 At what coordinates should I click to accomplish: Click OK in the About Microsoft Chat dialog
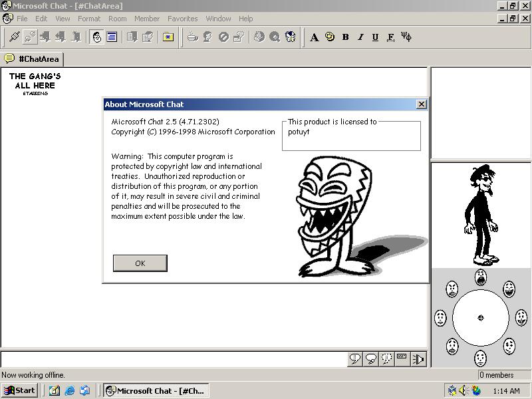coord(140,263)
